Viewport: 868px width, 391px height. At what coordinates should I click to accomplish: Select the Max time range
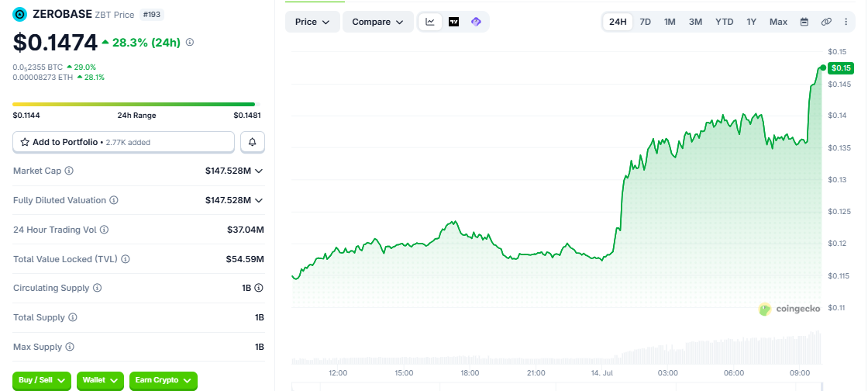point(778,22)
